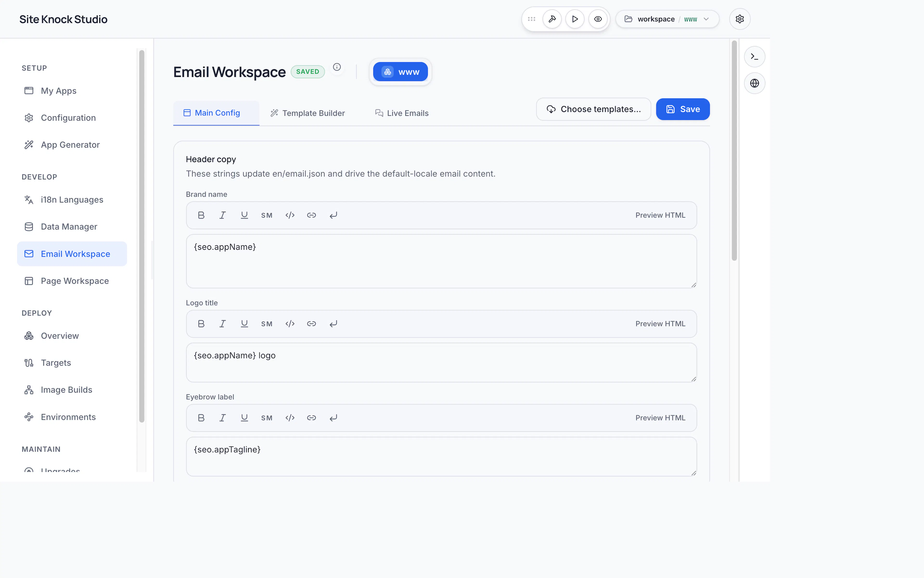This screenshot has width=924, height=578.
Task: Toggle underline in Logo title toolbar
Action: [244, 324]
